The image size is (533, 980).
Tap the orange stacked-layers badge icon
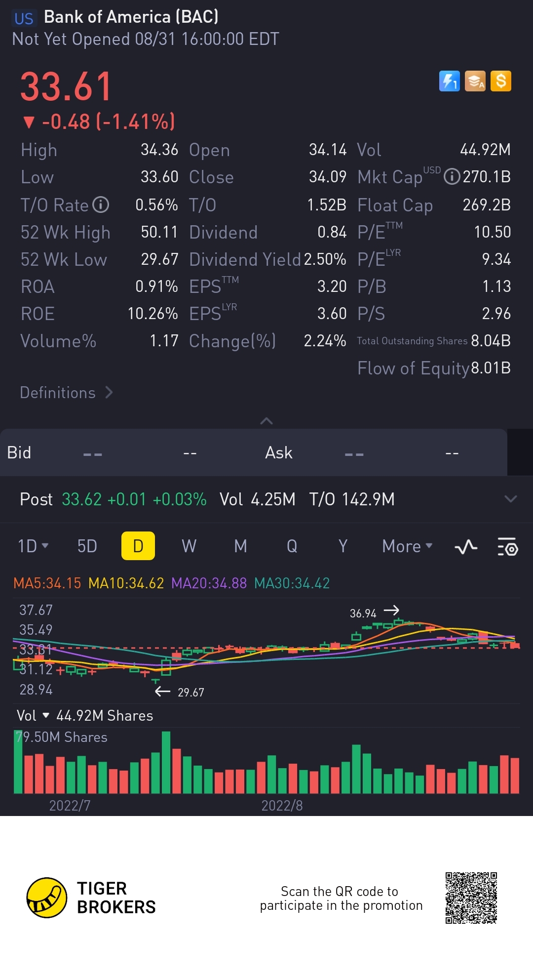tap(475, 81)
